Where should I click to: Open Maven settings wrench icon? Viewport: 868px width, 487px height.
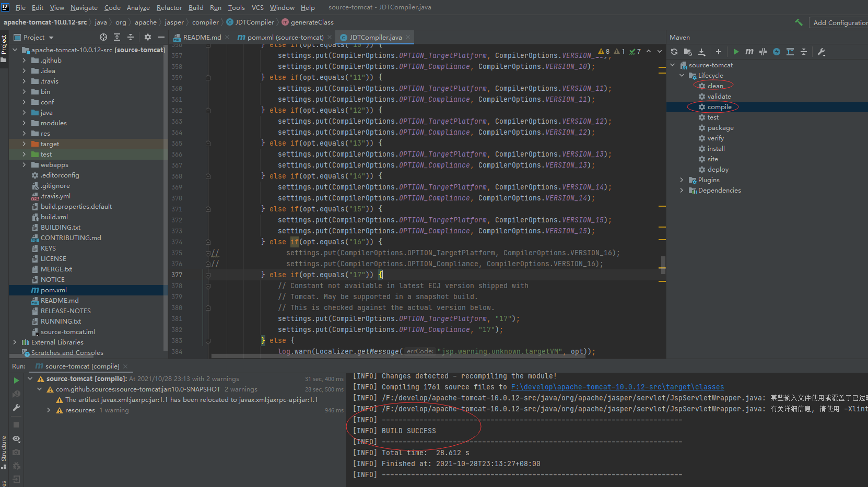click(821, 52)
